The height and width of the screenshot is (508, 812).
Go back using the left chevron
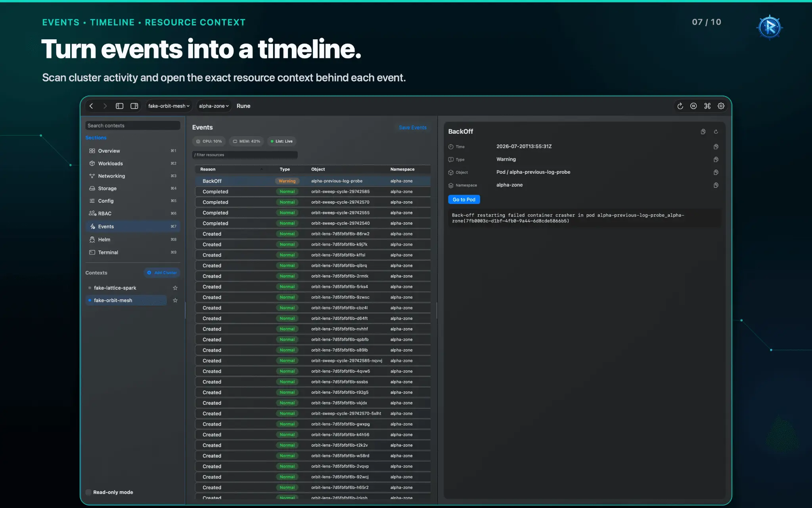[x=91, y=106]
